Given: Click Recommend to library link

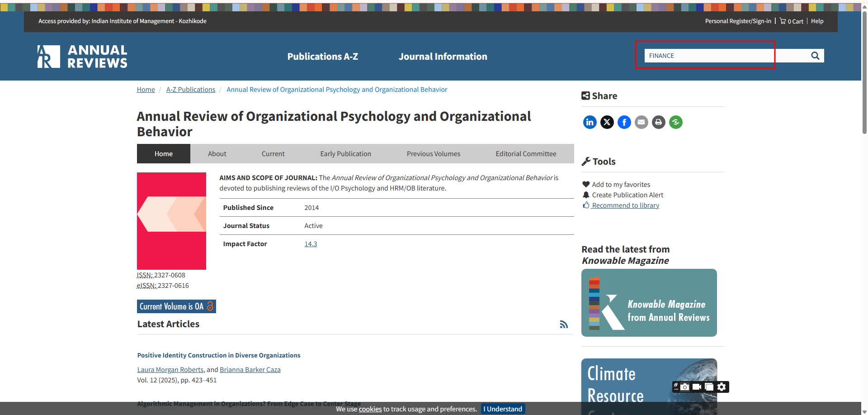Looking at the screenshot, I should pos(625,205).
